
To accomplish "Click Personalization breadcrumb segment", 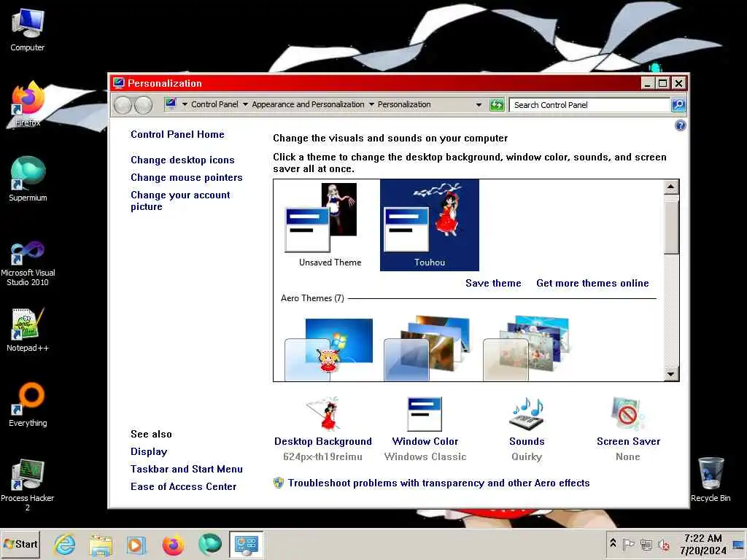I will tap(404, 104).
